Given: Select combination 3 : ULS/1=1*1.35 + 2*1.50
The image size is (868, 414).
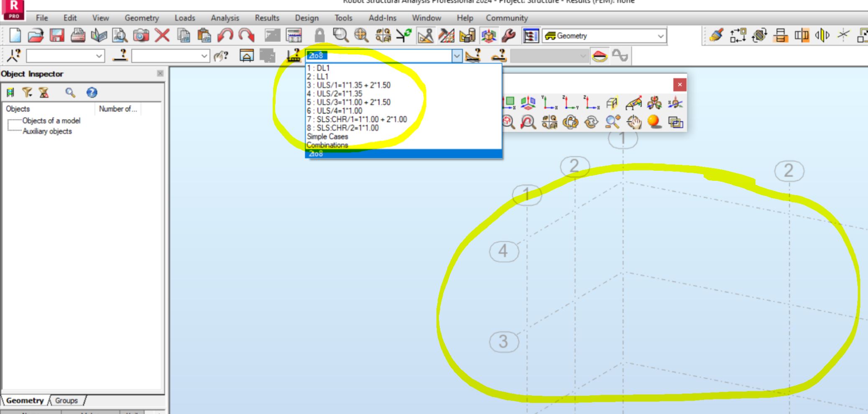Looking at the screenshot, I should [404, 85].
